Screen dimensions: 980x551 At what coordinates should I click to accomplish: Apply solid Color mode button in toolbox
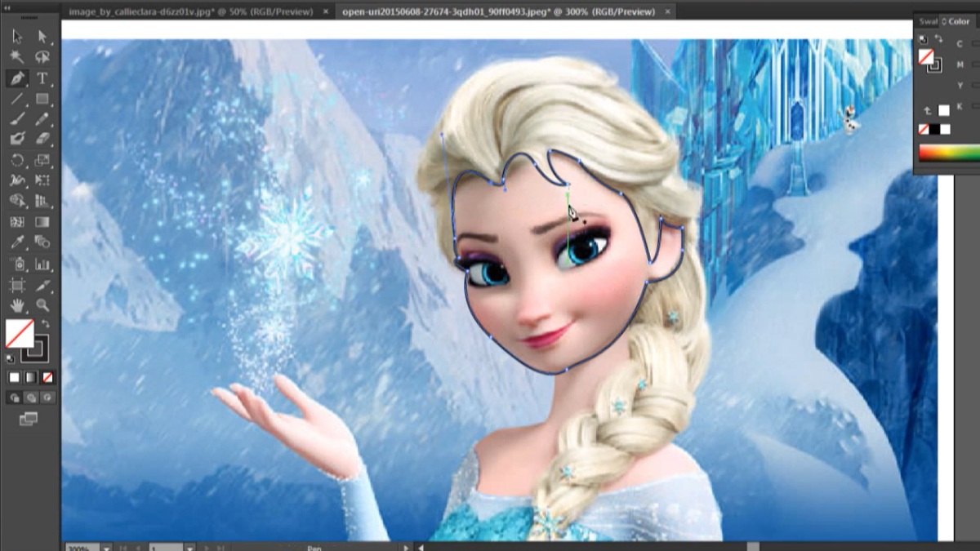15,377
